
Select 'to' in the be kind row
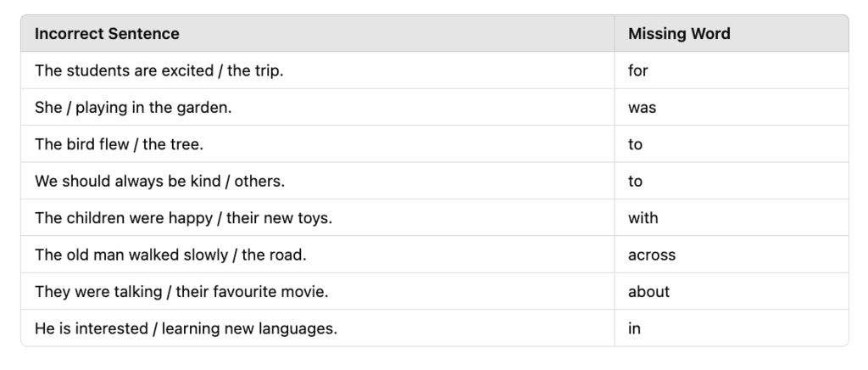pos(635,181)
